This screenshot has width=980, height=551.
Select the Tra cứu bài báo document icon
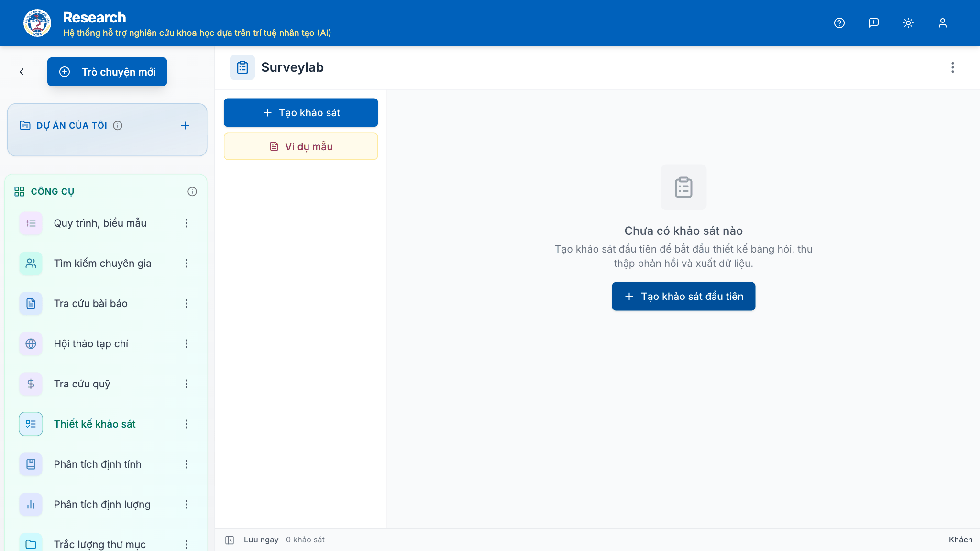(x=31, y=304)
